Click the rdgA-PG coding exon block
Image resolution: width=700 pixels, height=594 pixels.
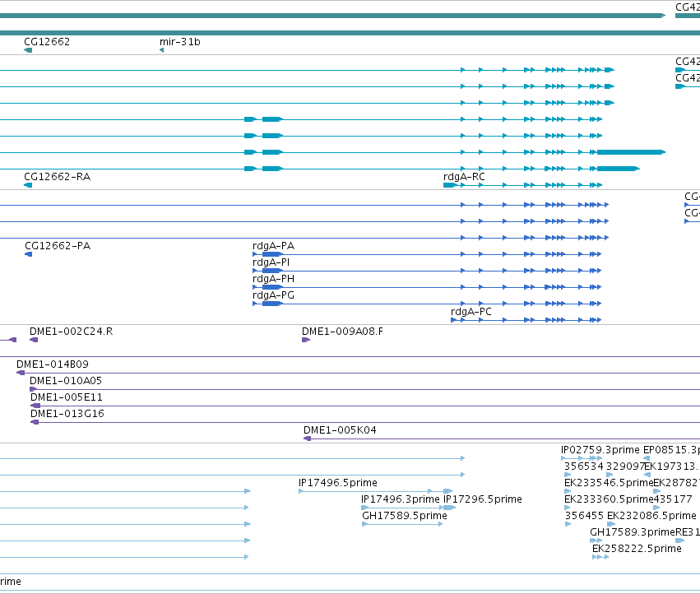coord(272,304)
